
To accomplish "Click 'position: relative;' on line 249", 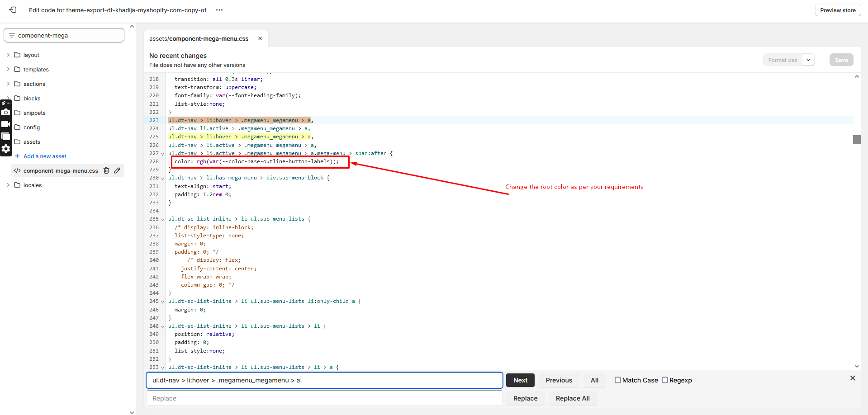I will (x=204, y=334).
